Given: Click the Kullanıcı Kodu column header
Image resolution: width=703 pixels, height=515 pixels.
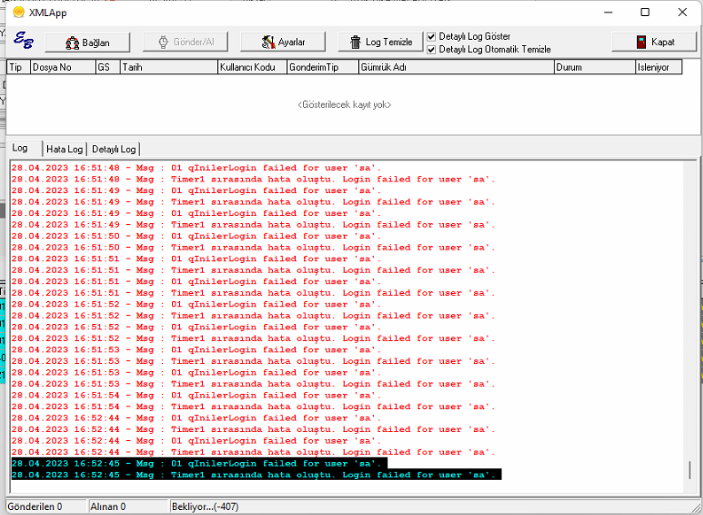Looking at the screenshot, I should click(252, 67).
